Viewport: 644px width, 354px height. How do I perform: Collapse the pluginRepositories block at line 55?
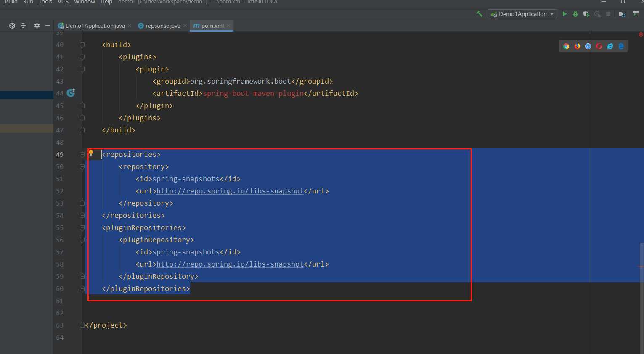pyautogui.click(x=82, y=228)
